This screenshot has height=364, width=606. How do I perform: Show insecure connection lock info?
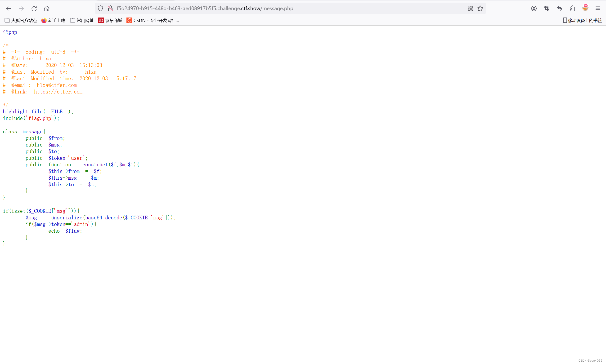pos(110,9)
